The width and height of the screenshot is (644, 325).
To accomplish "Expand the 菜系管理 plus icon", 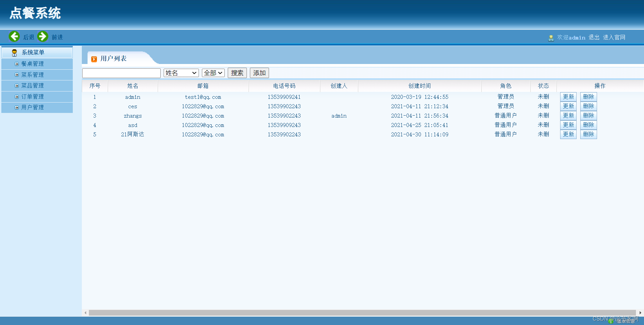I will pos(17,75).
